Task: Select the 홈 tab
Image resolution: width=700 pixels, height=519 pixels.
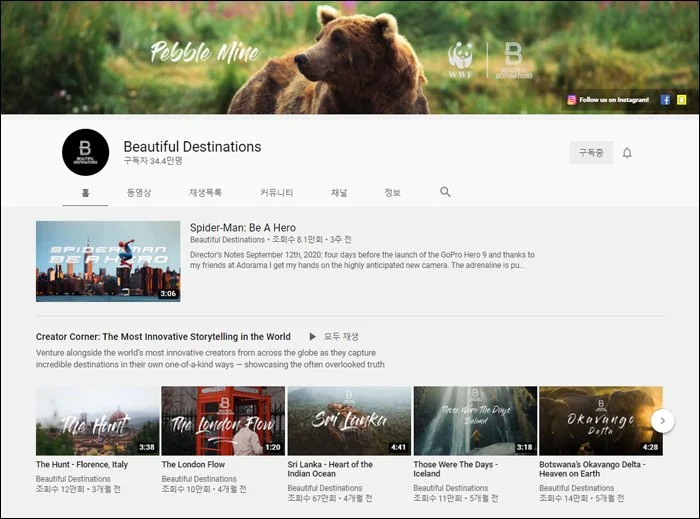Action: point(85,193)
